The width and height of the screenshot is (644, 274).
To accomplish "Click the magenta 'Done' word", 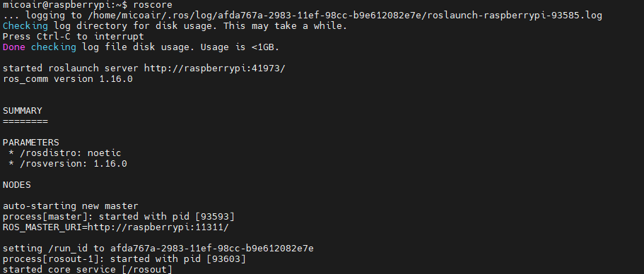I will 14,47.
